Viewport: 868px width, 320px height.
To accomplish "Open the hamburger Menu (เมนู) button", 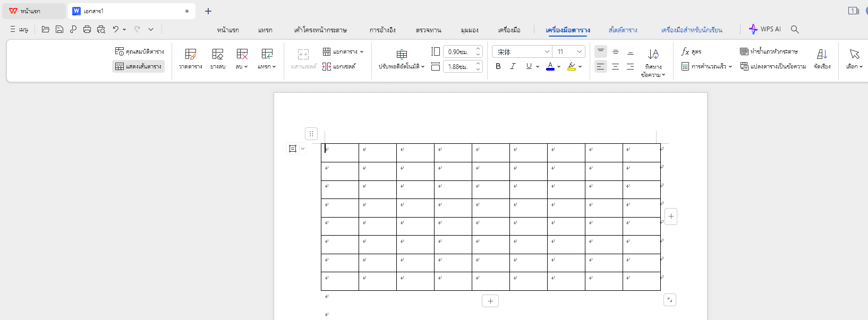I will tap(19, 29).
